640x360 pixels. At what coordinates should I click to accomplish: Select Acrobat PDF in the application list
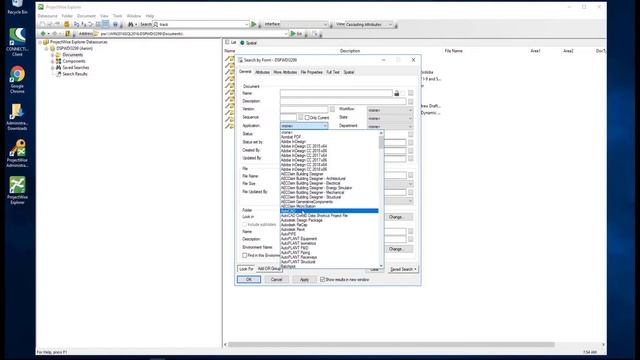[x=329, y=137]
